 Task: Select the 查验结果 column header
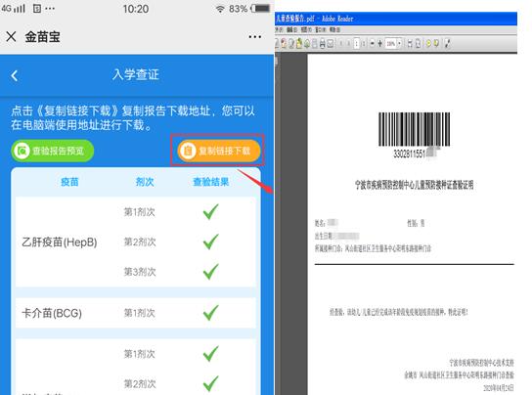[210, 182]
